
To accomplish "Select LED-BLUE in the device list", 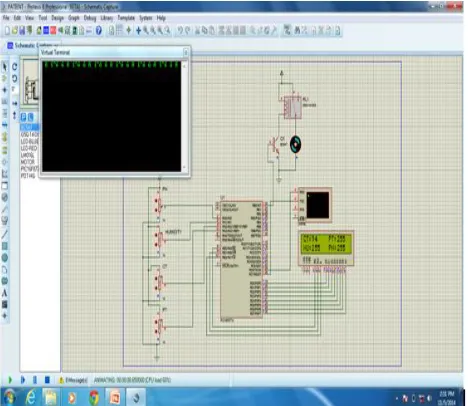I will coord(29,142).
